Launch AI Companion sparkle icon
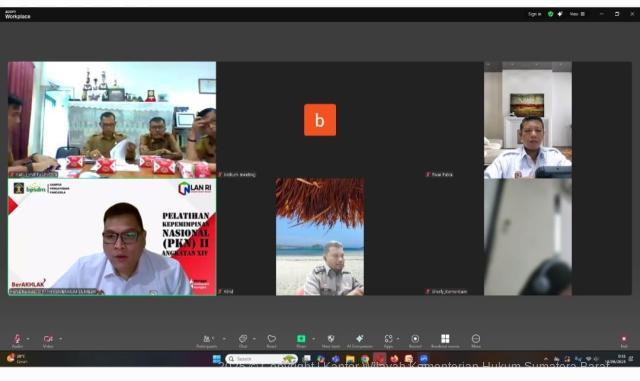 360,339
